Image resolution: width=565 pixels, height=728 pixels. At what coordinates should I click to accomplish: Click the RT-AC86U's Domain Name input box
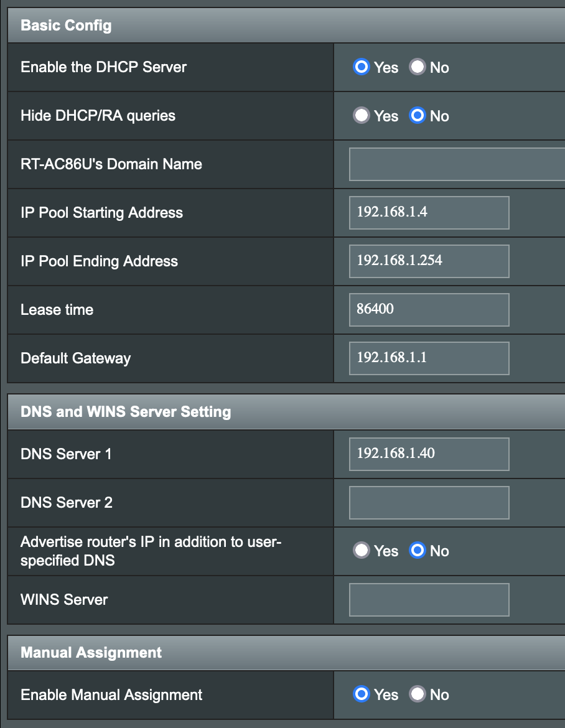[456, 164]
